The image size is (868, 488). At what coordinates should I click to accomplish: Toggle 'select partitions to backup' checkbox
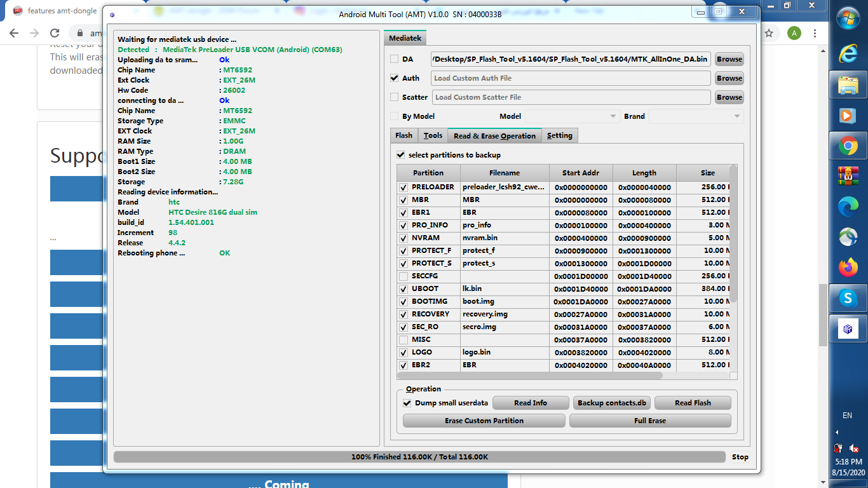click(400, 155)
